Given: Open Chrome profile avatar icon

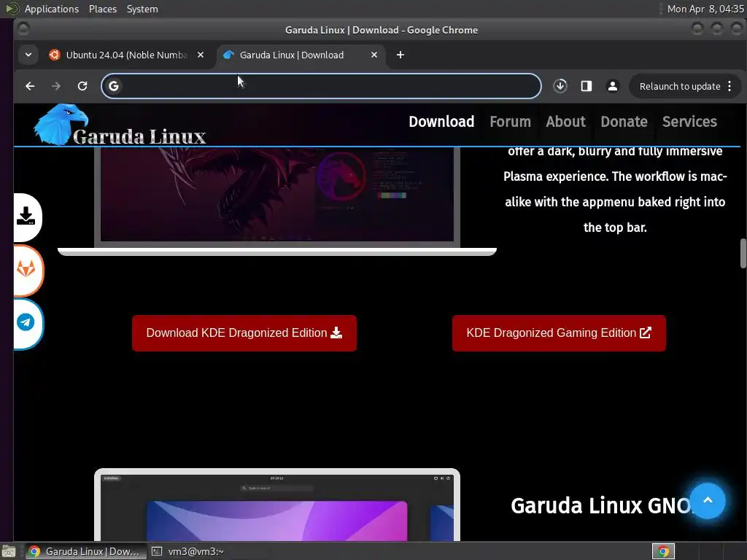Looking at the screenshot, I should 613,86.
